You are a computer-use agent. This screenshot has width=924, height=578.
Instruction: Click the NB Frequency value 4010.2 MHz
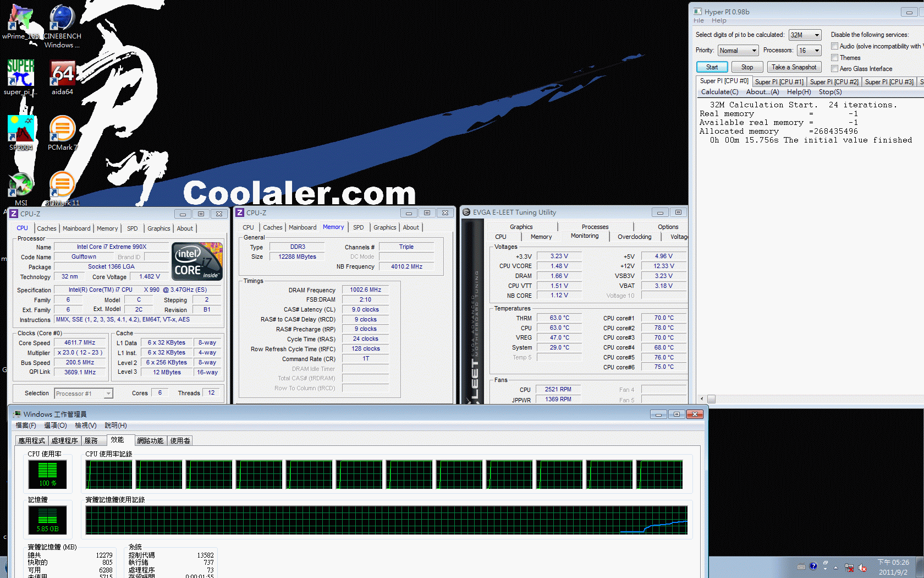(406, 266)
